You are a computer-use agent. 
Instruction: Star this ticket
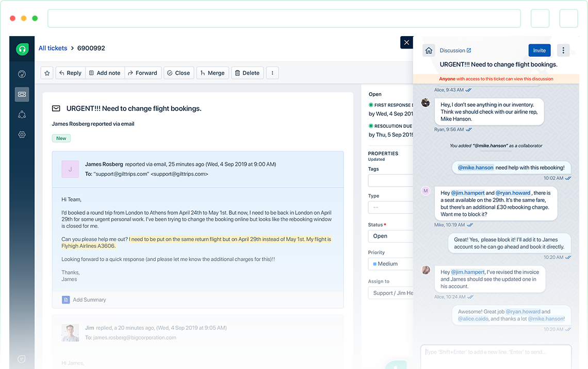47,73
